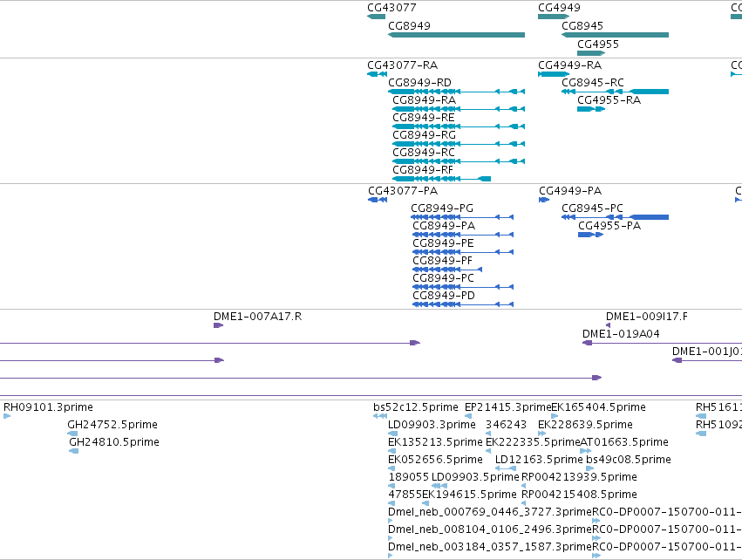
Task: Select the CG4955-PA protein label
Action: [x=609, y=226]
